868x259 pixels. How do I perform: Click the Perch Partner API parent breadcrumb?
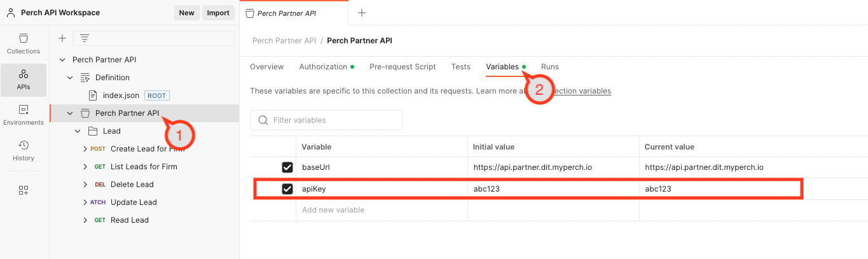[284, 41]
